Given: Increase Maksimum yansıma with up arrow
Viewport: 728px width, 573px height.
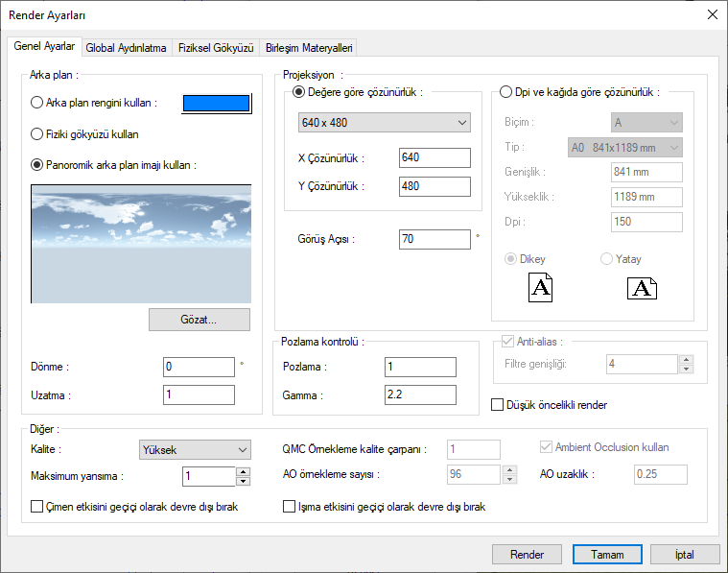Looking at the screenshot, I should 243,471.
